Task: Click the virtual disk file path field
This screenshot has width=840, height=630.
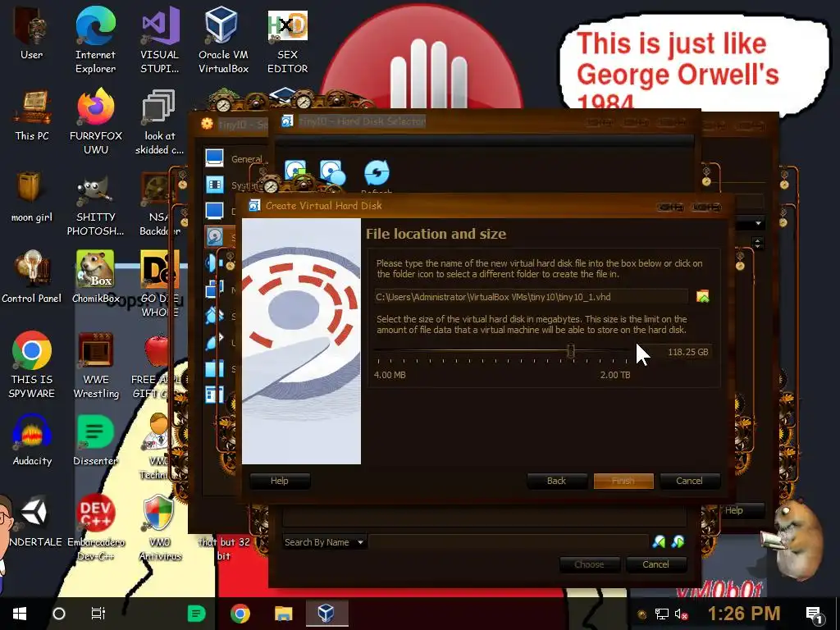Action: click(532, 297)
